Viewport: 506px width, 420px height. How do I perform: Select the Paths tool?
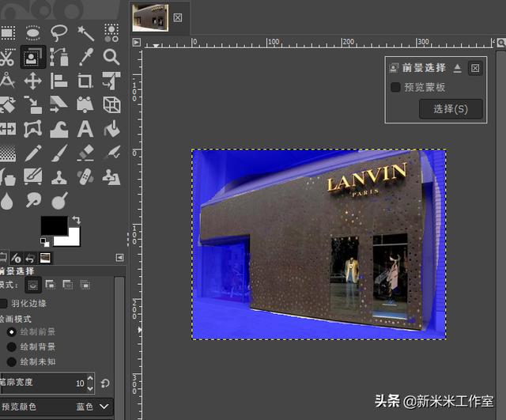coord(59,57)
